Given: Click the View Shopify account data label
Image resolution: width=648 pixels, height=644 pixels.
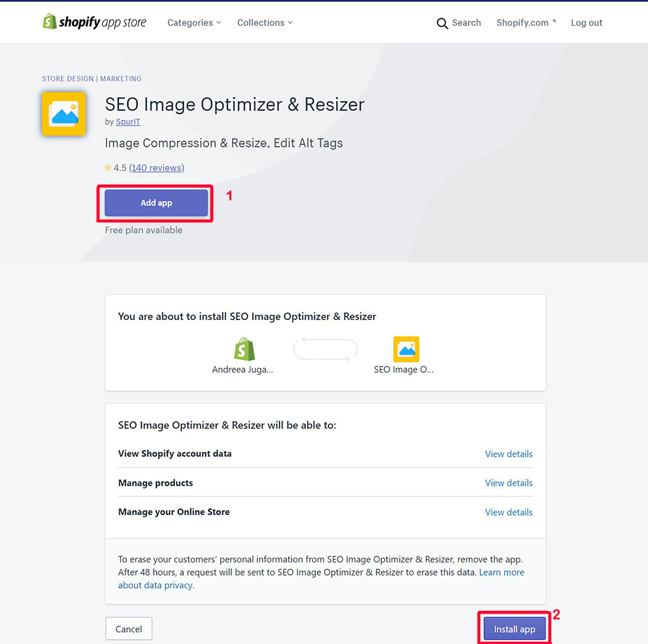Looking at the screenshot, I should click(x=175, y=454).
